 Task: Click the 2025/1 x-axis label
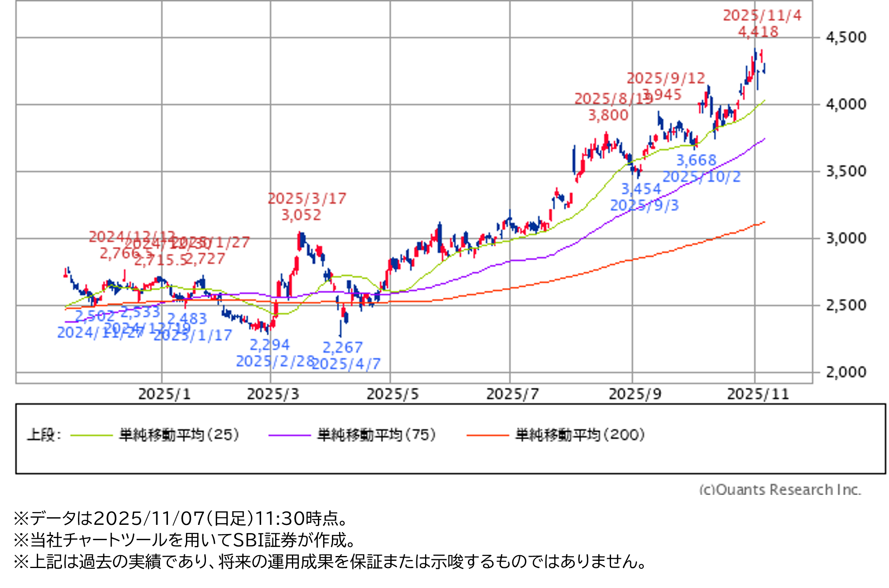(164, 395)
